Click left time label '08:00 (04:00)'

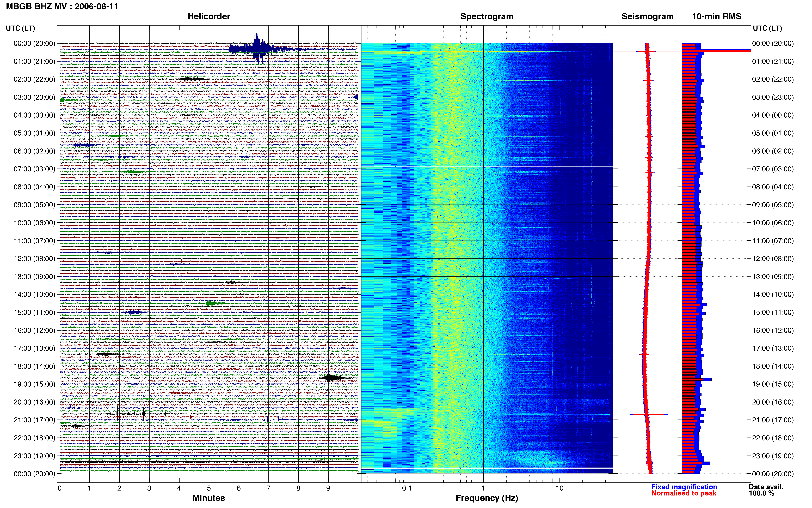coord(35,187)
